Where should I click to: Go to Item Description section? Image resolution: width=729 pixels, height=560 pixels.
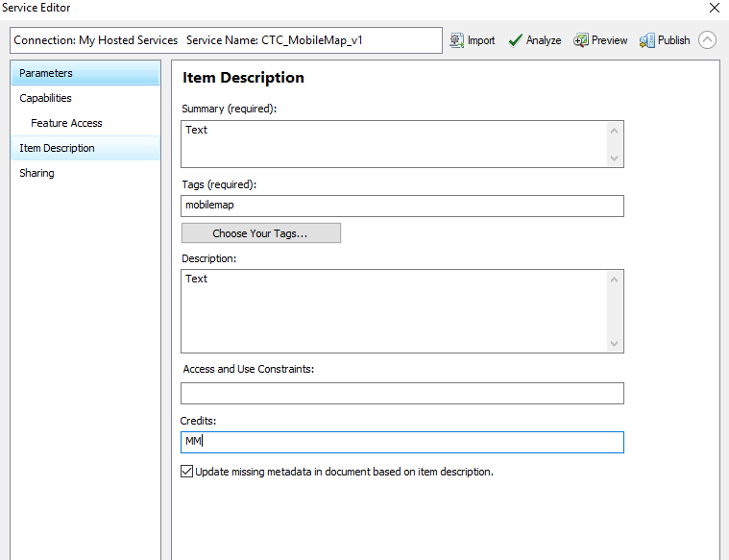(57, 148)
